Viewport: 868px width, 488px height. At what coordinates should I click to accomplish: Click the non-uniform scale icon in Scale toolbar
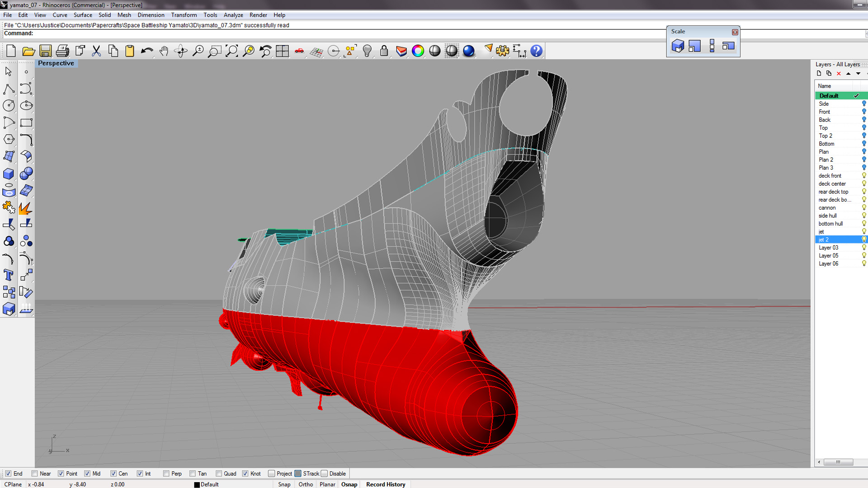(x=729, y=46)
